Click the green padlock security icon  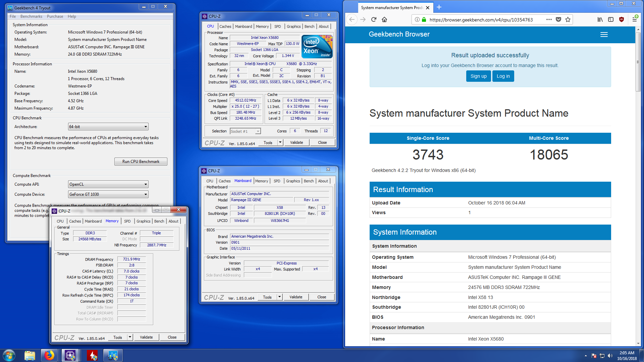(x=424, y=19)
